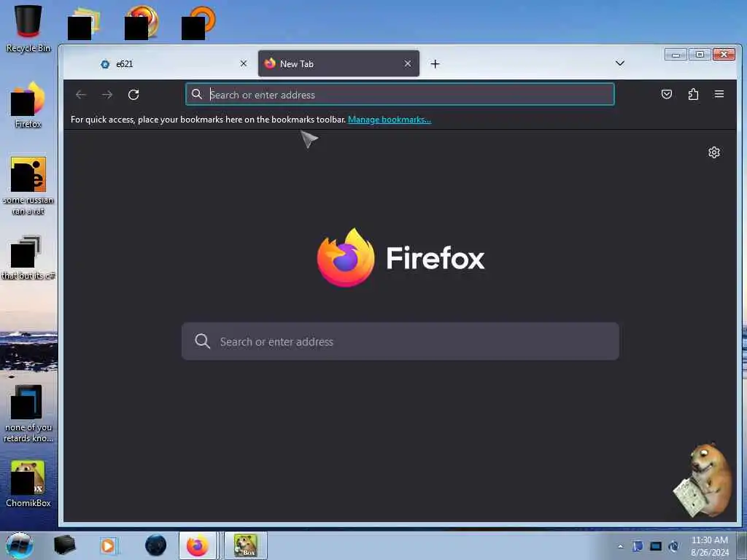This screenshot has height=560, width=747.
Task: Show hidden system tray icons arrow
Action: pos(620,546)
